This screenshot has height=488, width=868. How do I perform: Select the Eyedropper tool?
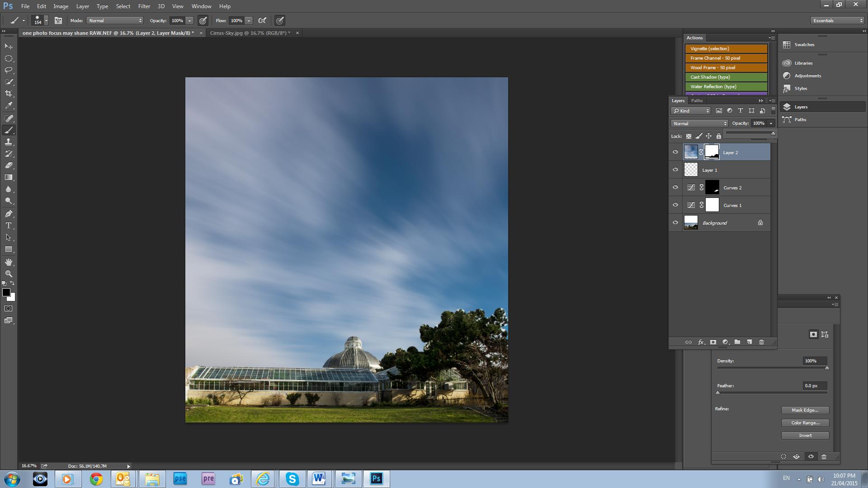(x=9, y=106)
